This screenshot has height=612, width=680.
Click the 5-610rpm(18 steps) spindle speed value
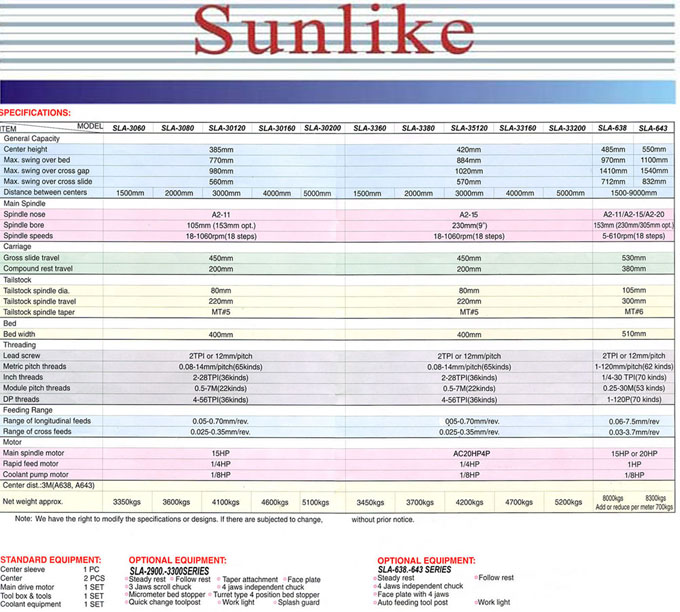coord(634,236)
